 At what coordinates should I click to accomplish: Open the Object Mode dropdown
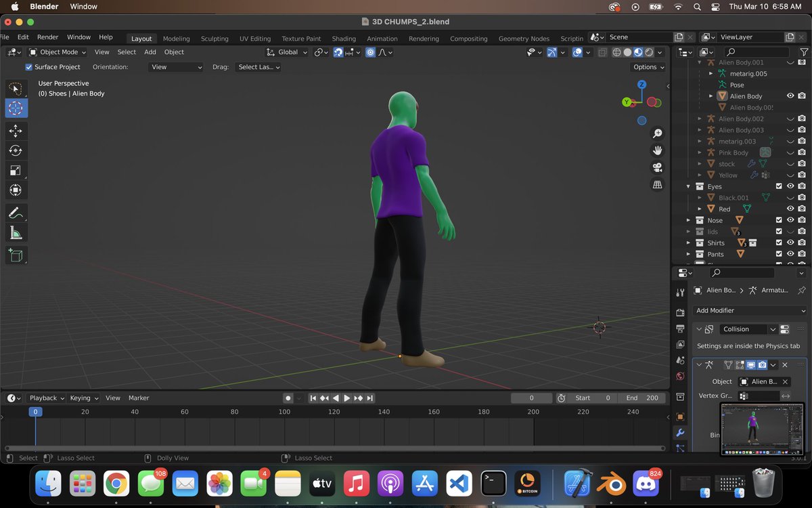click(58, 52)
